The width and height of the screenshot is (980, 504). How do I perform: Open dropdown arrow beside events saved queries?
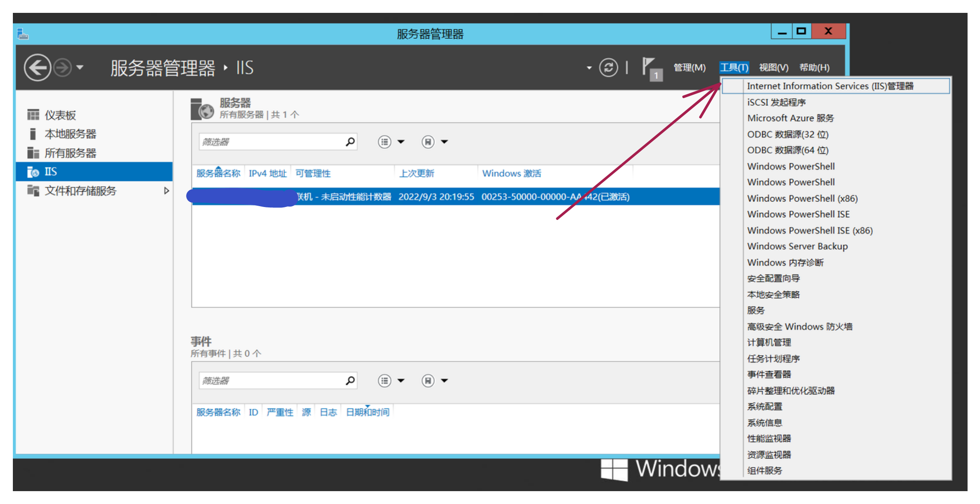tap(444, 380)
